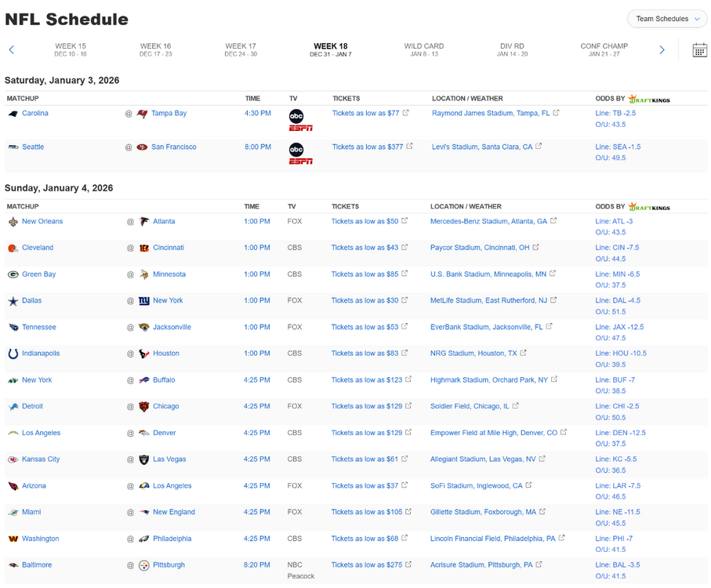Open tickets as low as $377

coord(368,147)
